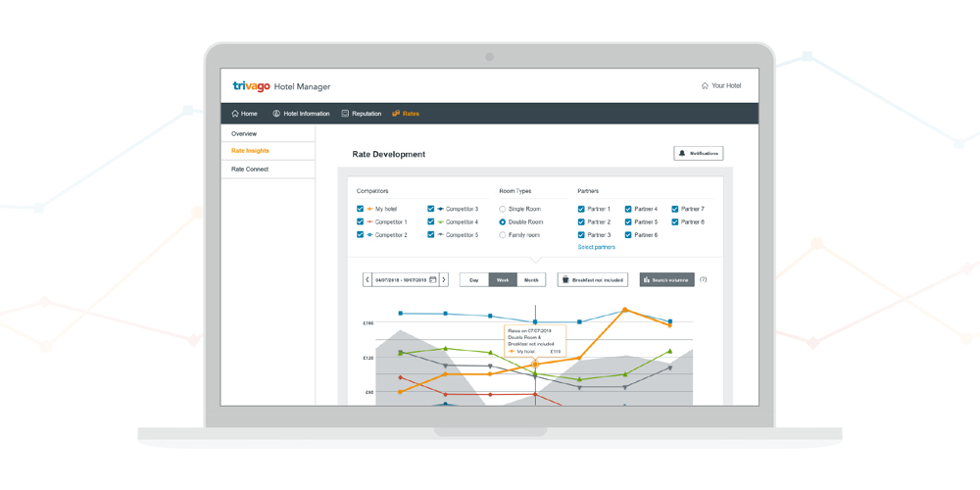Open the date range field
The width and height of the screenshot is (980, 490).
(x=401, y=280)
